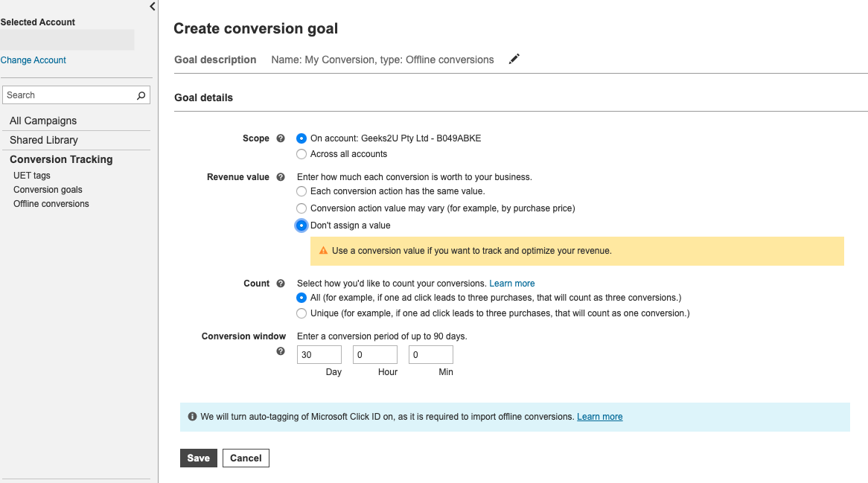This screenshot has height=483, width=868.
Task: Open the Learn more link next to Count
Action: tap(512, 284)
